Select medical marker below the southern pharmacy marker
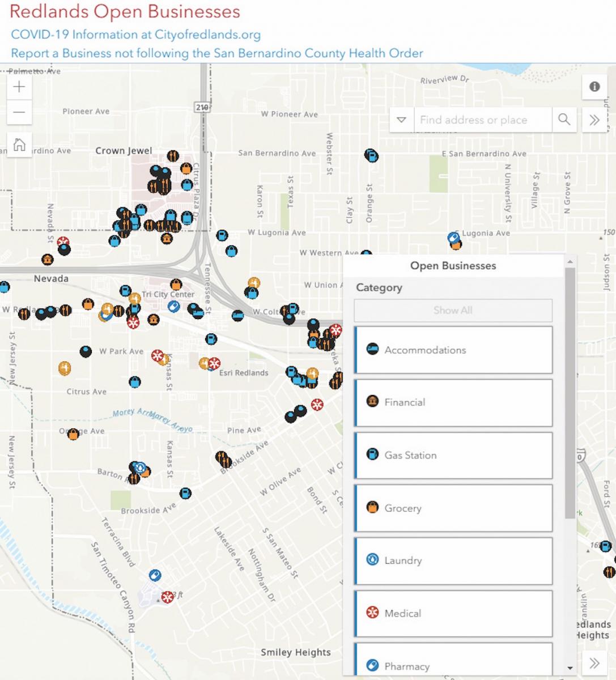 point(167,597)
